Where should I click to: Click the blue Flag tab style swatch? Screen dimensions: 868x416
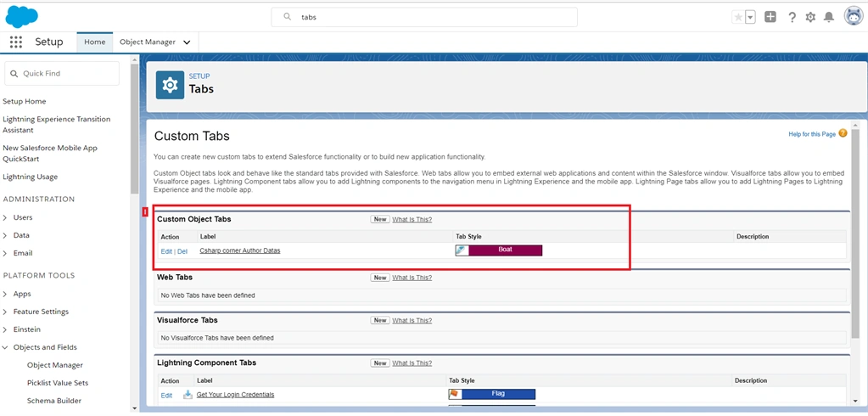[x=498, y=395]
